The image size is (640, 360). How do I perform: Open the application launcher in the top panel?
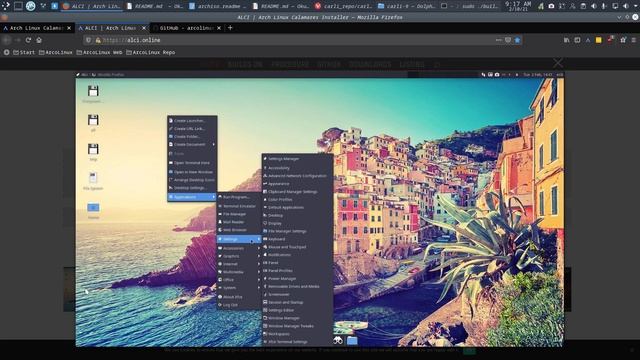5,6
